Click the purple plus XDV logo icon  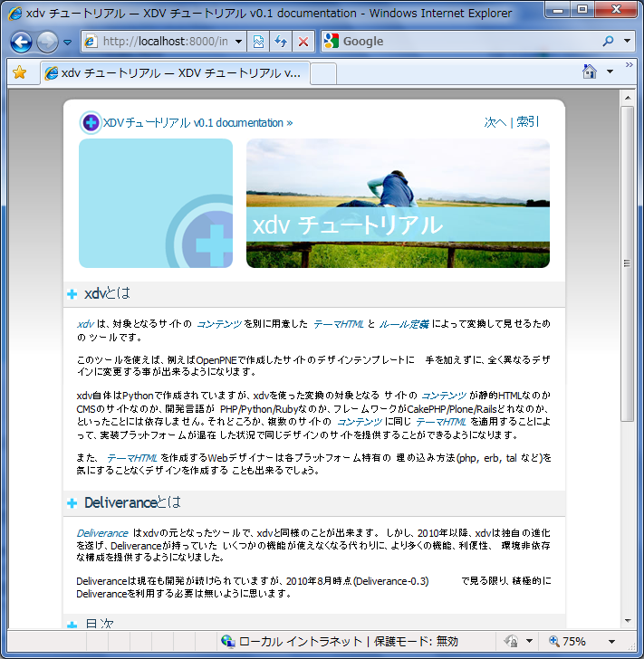pyautogui.click(x=91, y=123)
